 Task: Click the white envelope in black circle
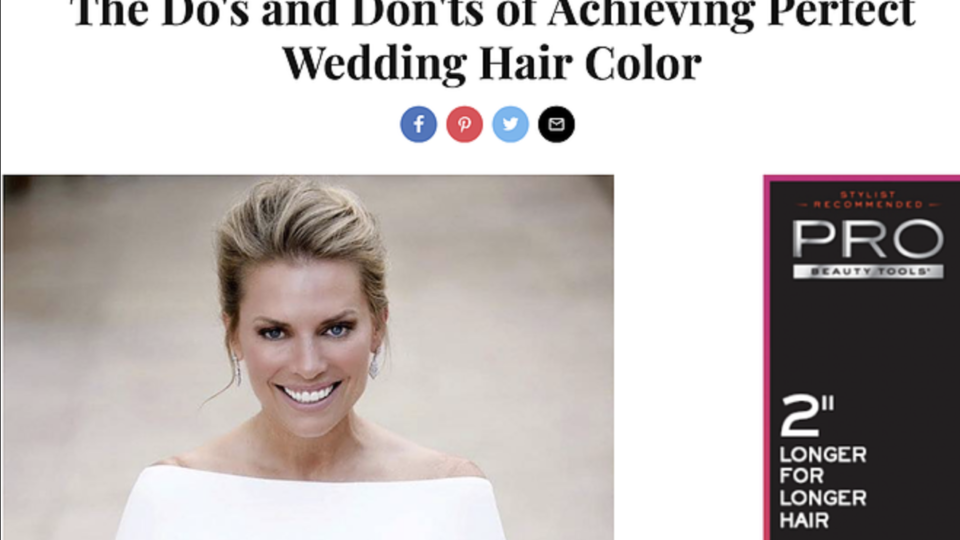click(x=557, y=124)
